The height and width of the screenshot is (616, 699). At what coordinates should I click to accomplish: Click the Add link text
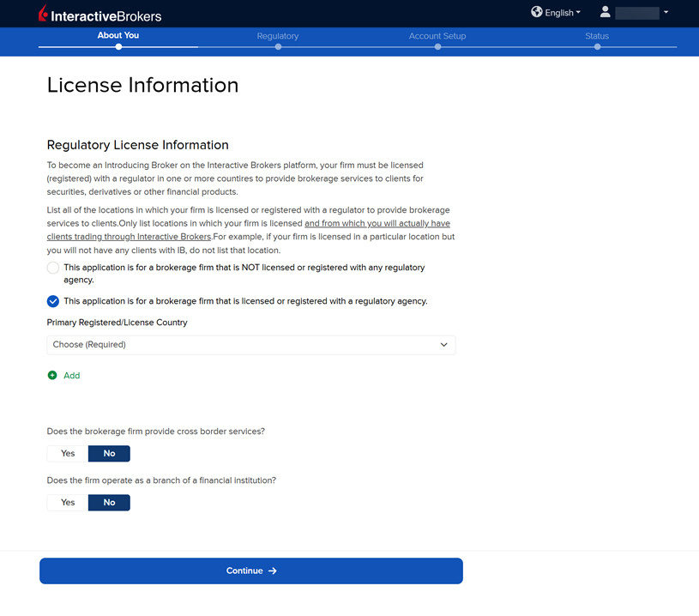click(x=72, y=376)
